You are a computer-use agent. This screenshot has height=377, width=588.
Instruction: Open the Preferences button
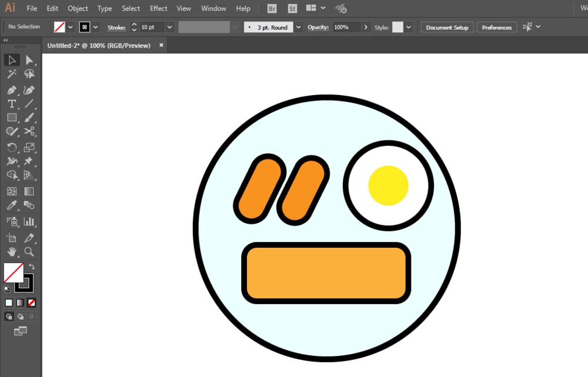[x=497, y=28]
